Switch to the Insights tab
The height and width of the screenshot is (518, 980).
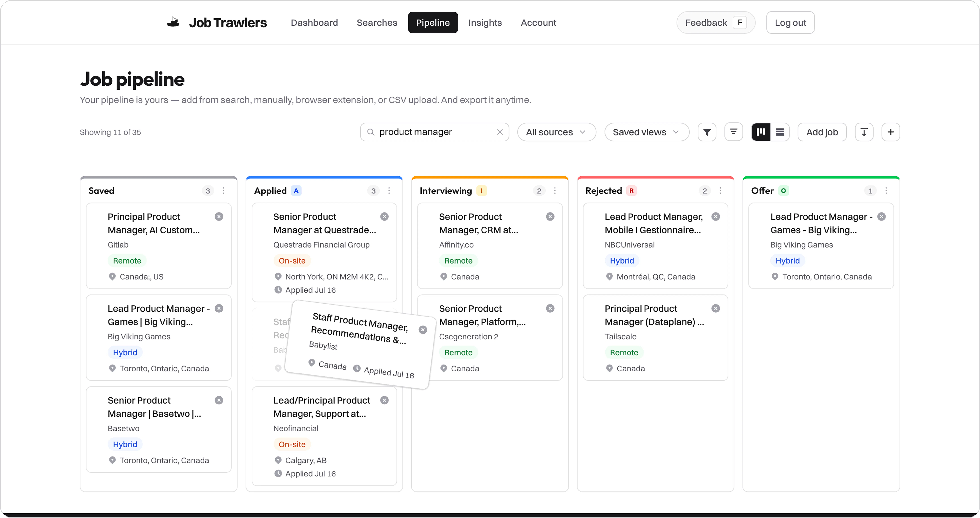[x=485, y=23]
